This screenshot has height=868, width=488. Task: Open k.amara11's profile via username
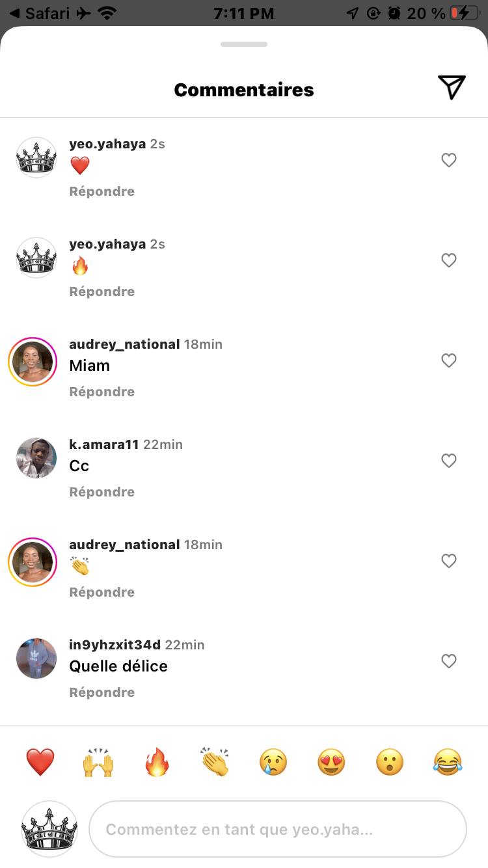[x=104, y=444]
